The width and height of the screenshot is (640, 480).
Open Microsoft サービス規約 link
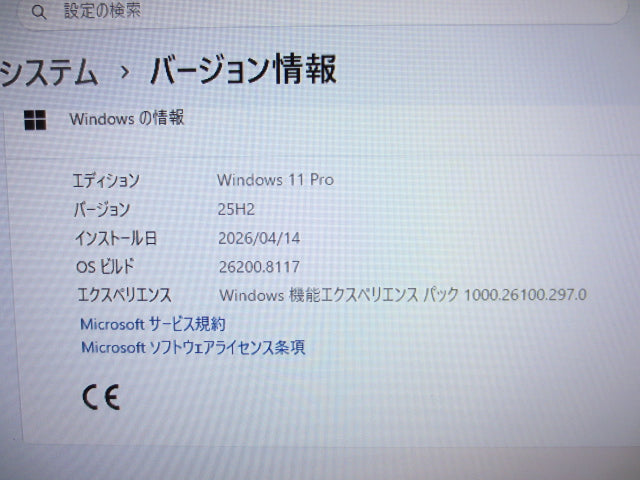tap(153, 324)
